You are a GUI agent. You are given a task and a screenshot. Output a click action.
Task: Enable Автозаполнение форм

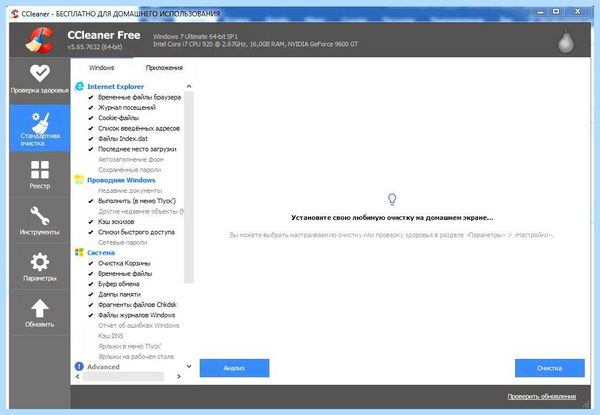pos(131,159)
